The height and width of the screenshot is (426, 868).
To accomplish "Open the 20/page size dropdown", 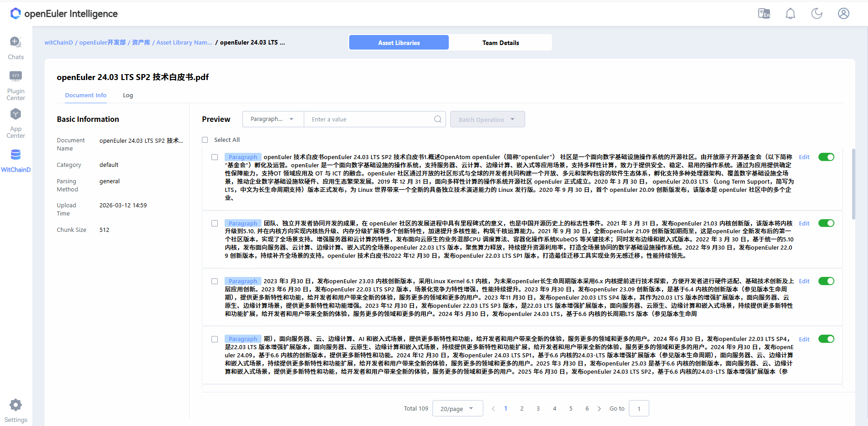I will coord(457,409).
